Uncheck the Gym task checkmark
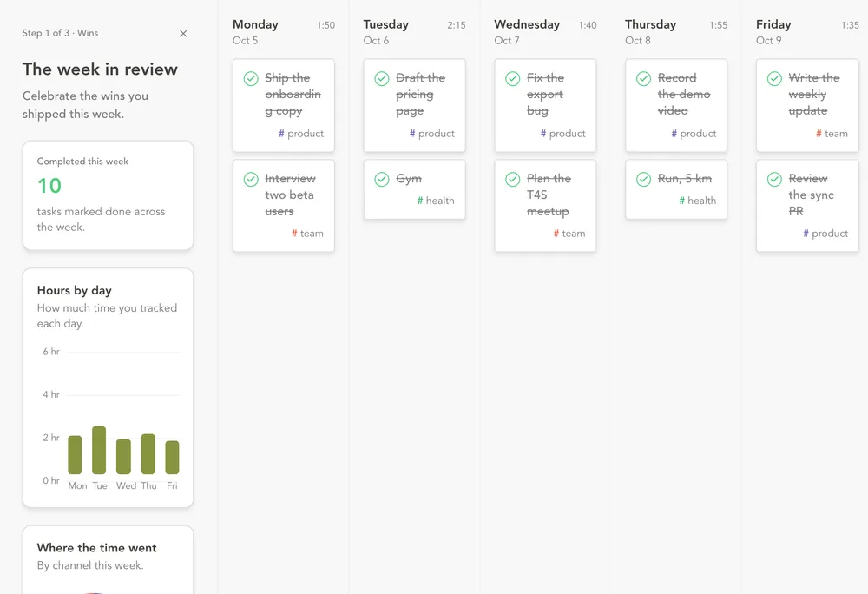868x594 pixels. tap(382, 180)
